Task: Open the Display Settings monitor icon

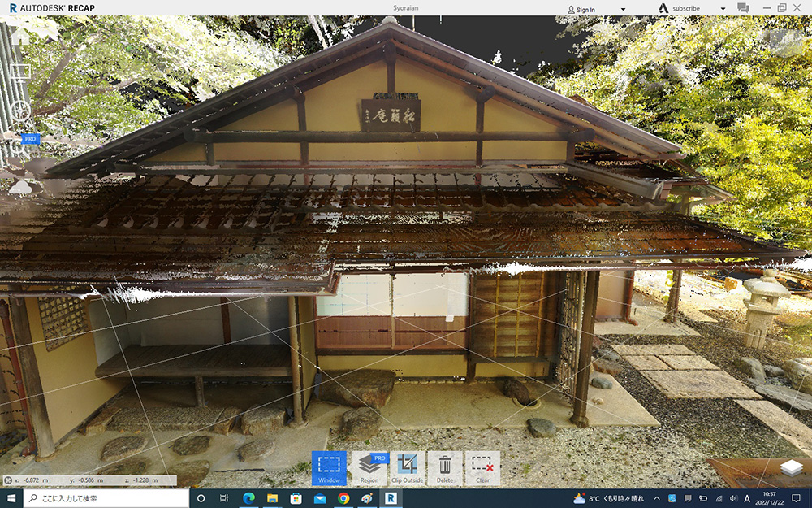Action: point(20,72)
